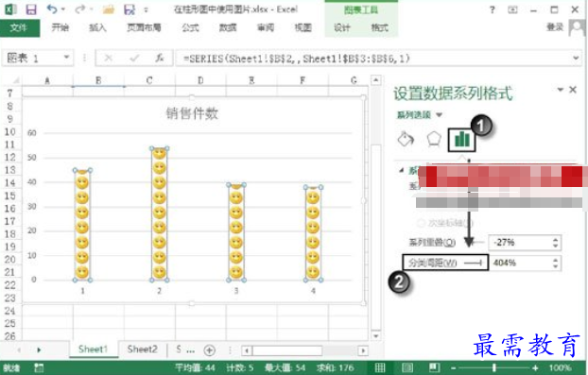Click the new sheet plus icon
The height and width of the screenshot is (375, 588).
209,350
